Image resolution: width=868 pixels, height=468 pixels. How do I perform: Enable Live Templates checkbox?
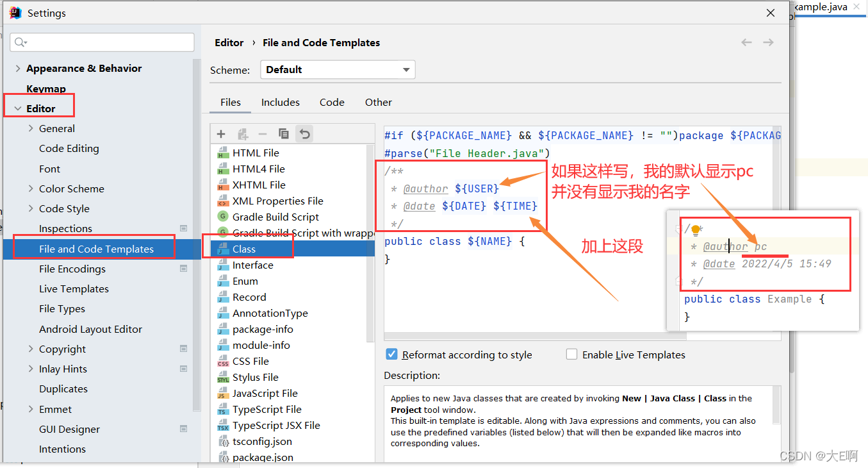[571, 354]
